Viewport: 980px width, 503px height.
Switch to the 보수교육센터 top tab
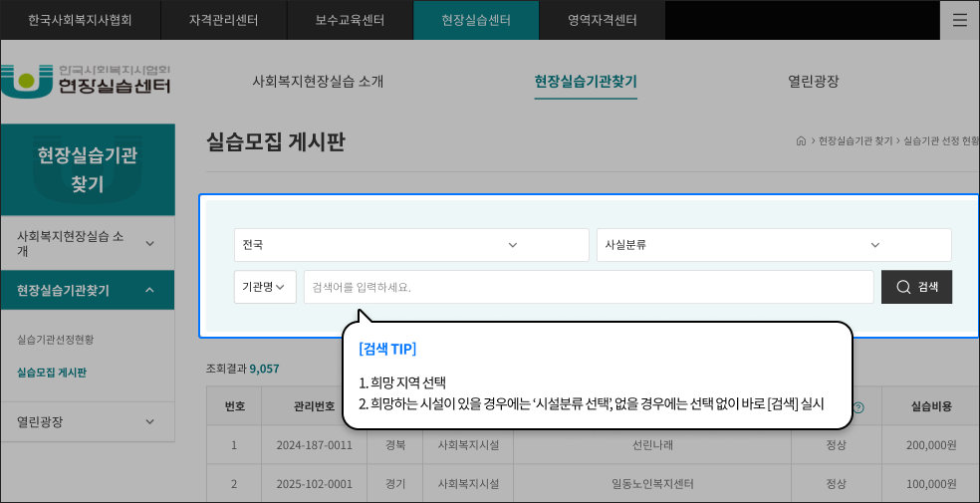pyautogui.click(x=350, y=20)
